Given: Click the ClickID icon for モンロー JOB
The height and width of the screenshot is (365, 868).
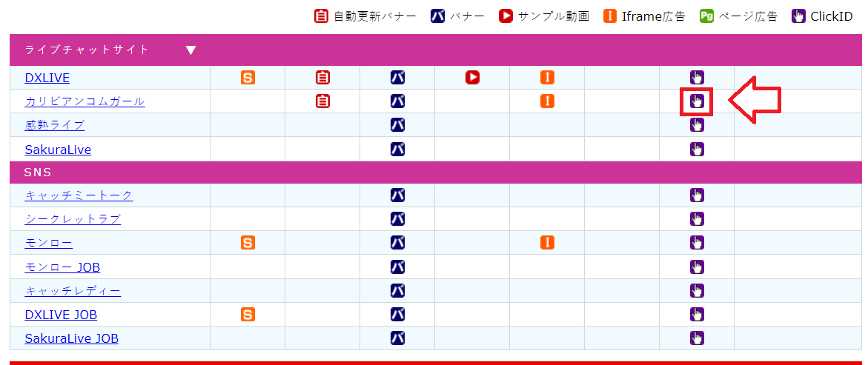Looking at the screenshot, I should click(697, 267).
